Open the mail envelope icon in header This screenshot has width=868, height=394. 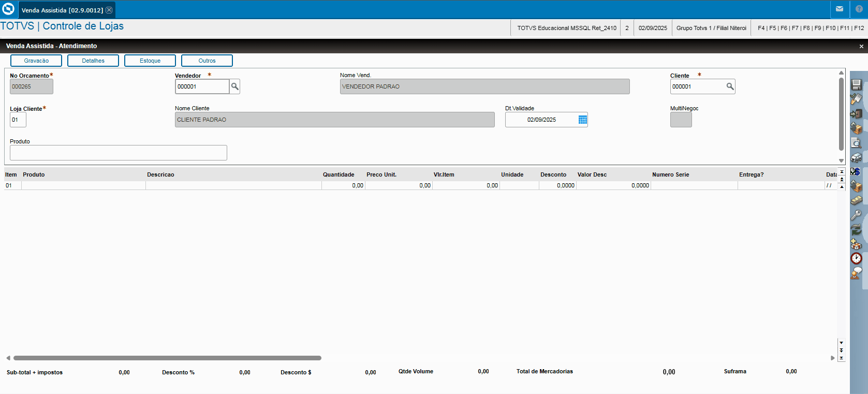(x=840, y=9)
